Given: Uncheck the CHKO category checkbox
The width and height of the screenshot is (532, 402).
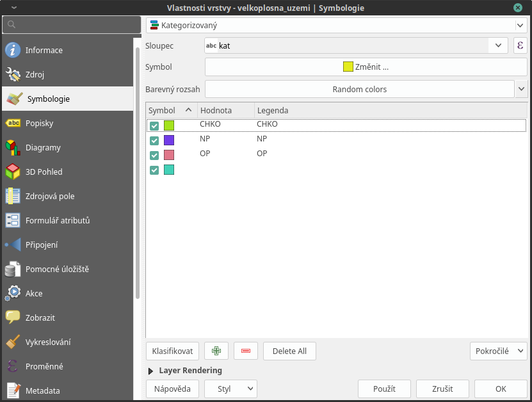Looking at the screenshot, I should pyautogui.click(x=154, y=126).
